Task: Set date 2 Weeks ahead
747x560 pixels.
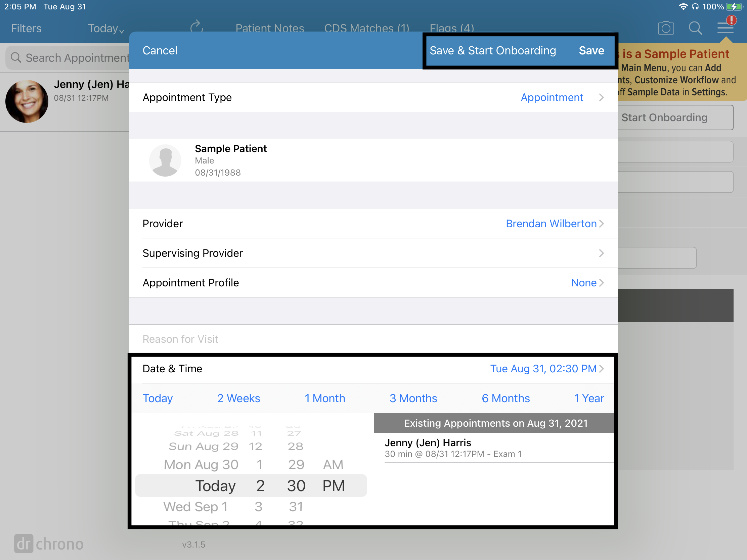Action: click(238, 398)
